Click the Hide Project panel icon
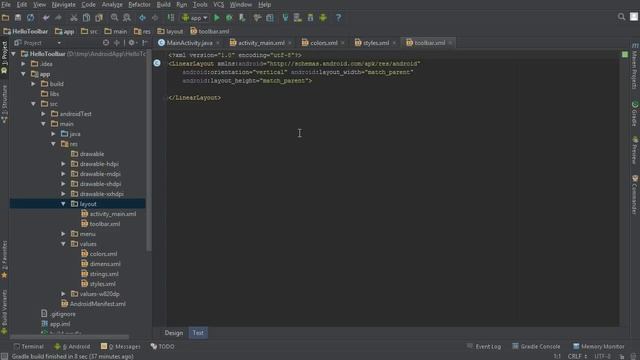Viewport: 640px width, 360px height. point(144,42)
